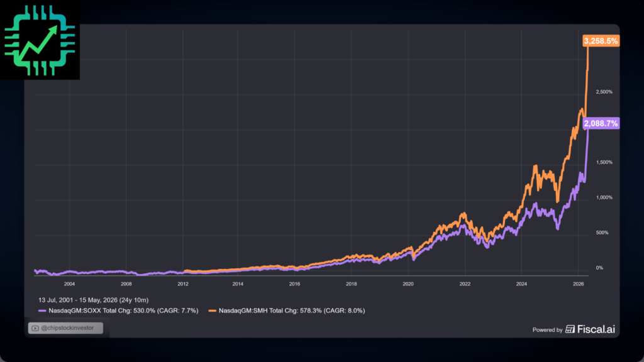Viewport: 644px width, 362px height.
Task: Click the 2026 x-axis label
Action: coord(579,284)
